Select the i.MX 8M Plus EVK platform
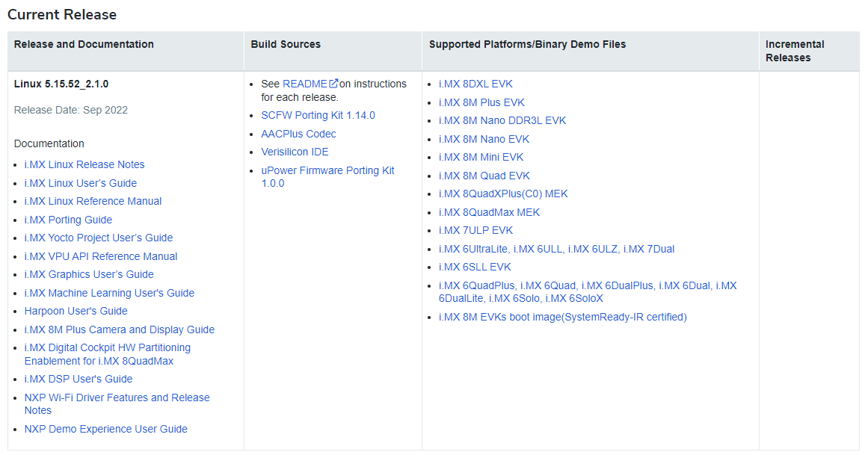 click(481, 102)
